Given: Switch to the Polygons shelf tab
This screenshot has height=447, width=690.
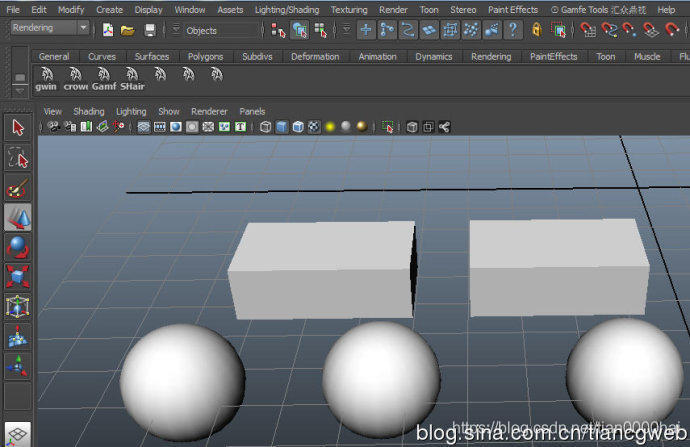Looking at the screenshot, I should tap(205, 56).
